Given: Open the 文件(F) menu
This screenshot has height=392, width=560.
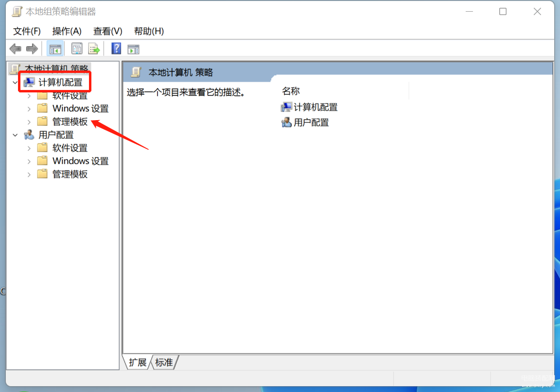Looking at the screenshot, I should (27, 31).
